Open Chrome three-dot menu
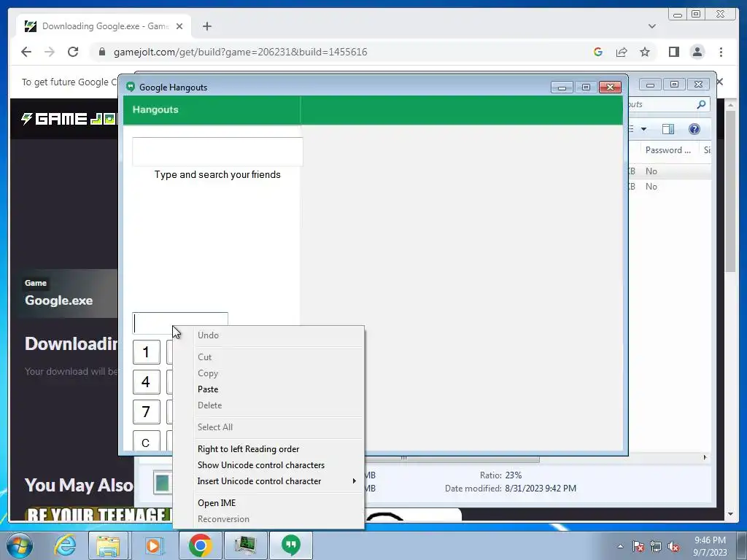This screenshot has height=560, width=747. pos(721,52)
